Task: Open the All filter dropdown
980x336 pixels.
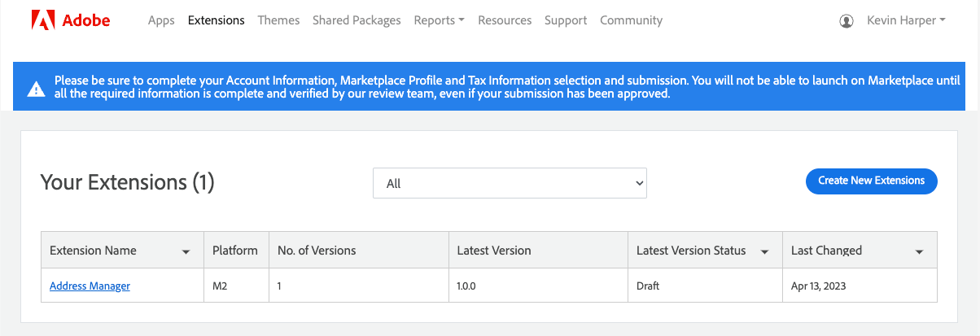Action: pyautogui.click(x=510, y=183)
